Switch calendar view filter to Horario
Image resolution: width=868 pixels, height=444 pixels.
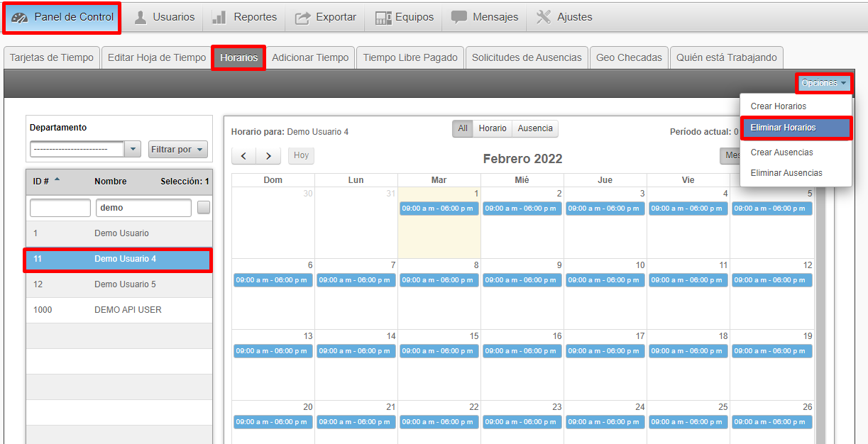[x=492, y=128]
